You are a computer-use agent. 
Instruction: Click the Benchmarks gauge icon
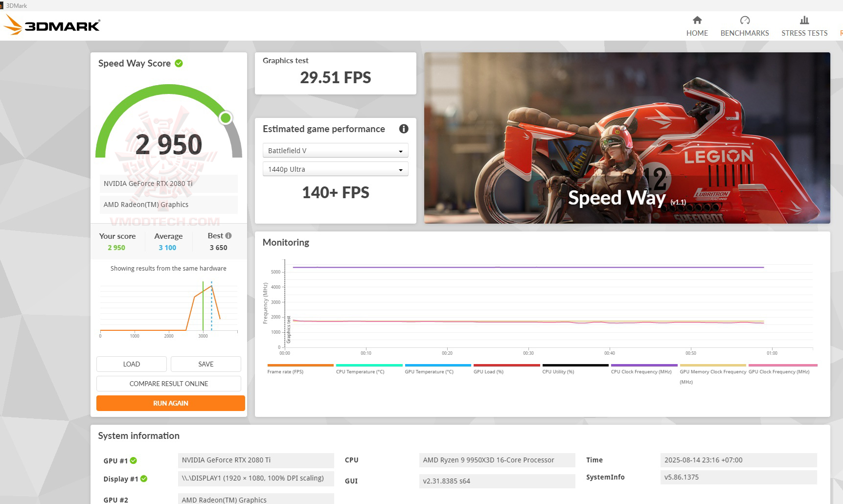pyautogui.click(x=745, y=20)
